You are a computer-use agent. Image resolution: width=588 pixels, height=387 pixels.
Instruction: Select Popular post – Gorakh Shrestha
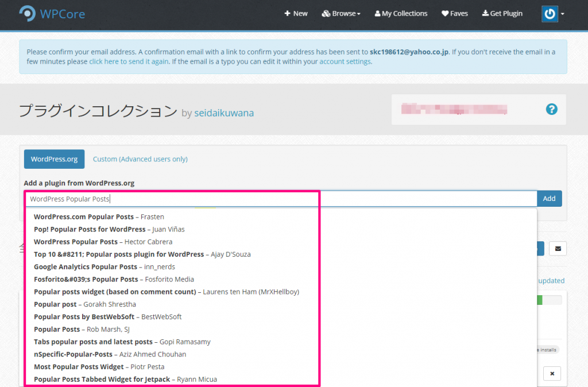coord(85,304)
